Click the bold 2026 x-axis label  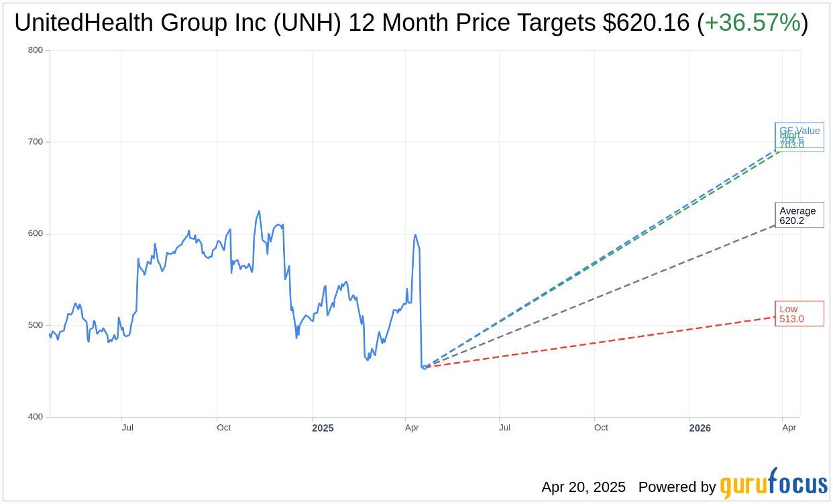click(x=700, y=428)
